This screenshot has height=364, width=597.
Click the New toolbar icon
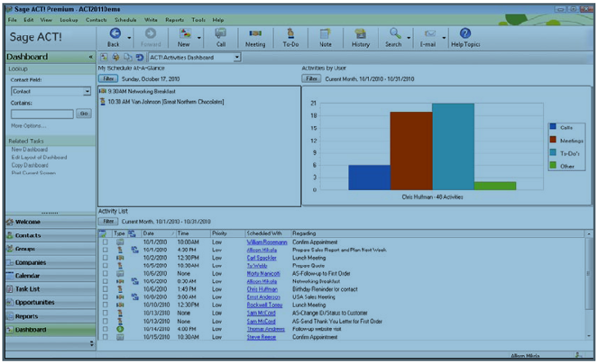coord(185,38)
